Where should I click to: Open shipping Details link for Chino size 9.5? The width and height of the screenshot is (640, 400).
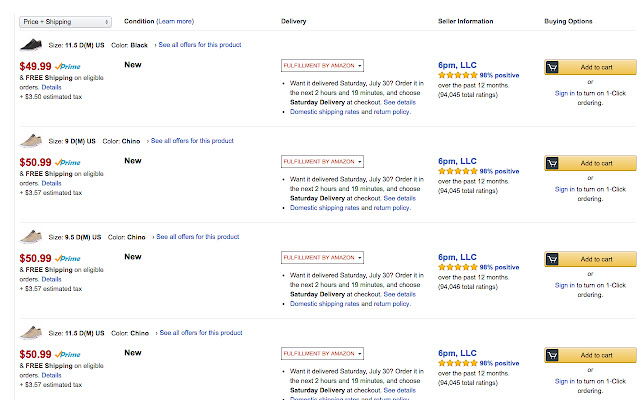[x=51, y=279]
